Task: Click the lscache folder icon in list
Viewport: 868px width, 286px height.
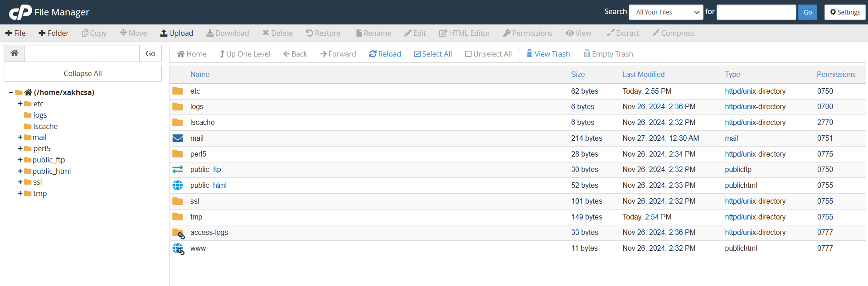Action: tap(178, 122)
